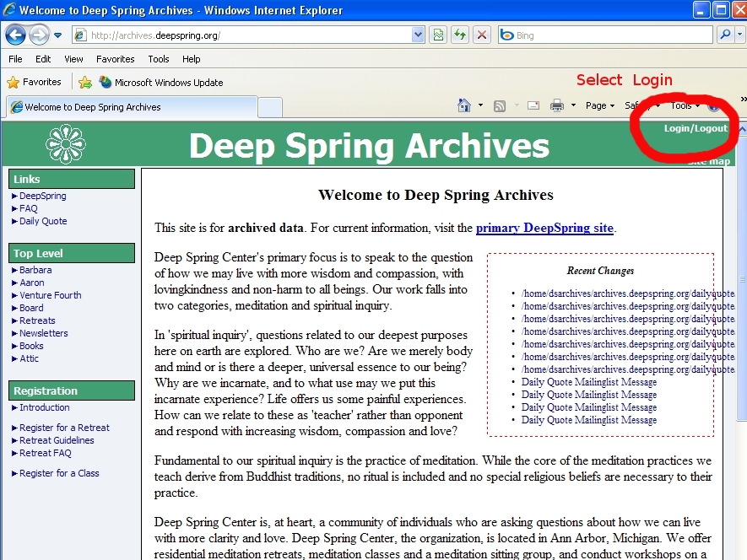Image resolution: width=747 pixels, height=560 pixels.
Task: Click the scrollbar up arrow
Action: click(742, 128)
